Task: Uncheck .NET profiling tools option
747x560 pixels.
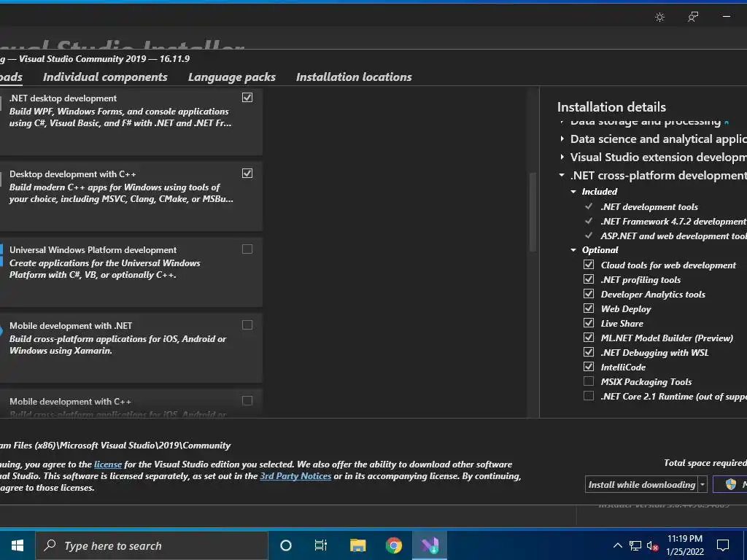Action: (589, 279)
